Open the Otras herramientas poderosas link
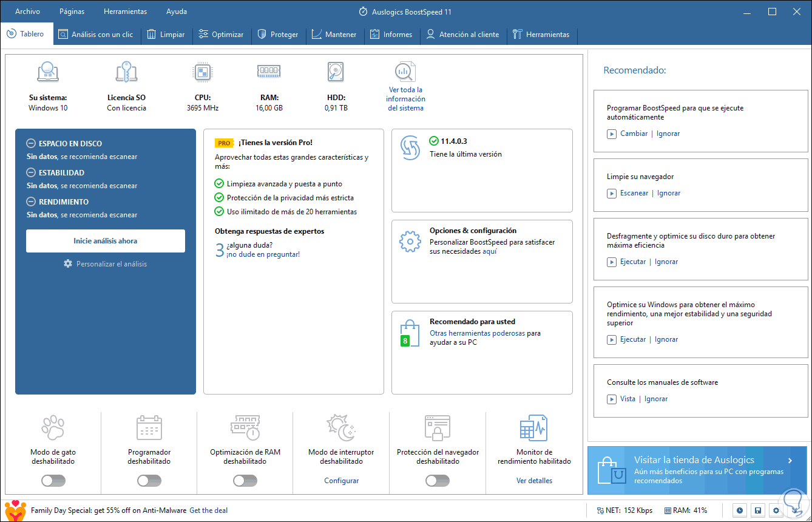The width and height of the screenshot is (812, 522). coord(477,333)
